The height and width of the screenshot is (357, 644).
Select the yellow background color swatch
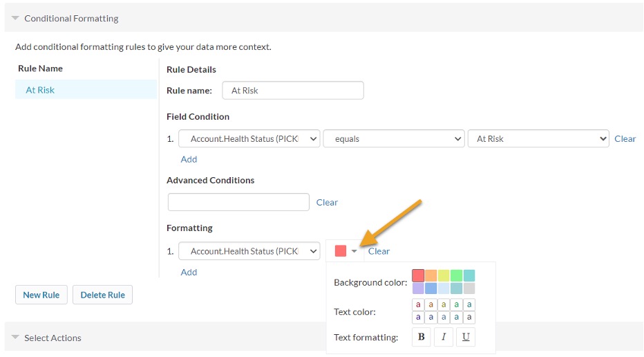(444, 275)
